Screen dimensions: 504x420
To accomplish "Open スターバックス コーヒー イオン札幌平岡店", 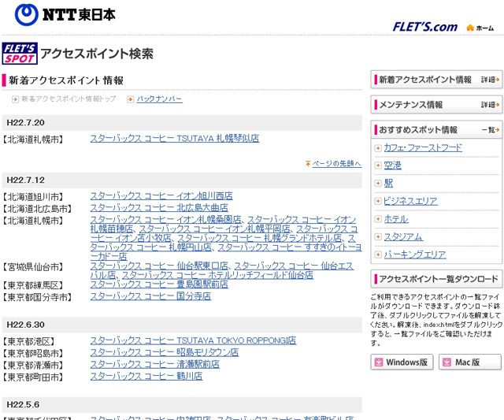I will [x=215, y=229].
